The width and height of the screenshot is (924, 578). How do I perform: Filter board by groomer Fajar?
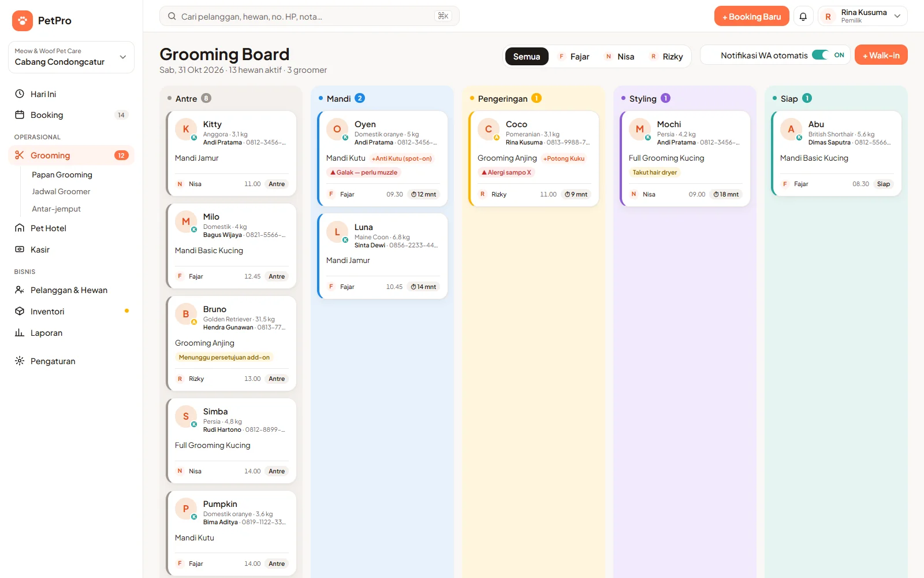[x=573, y=56]
